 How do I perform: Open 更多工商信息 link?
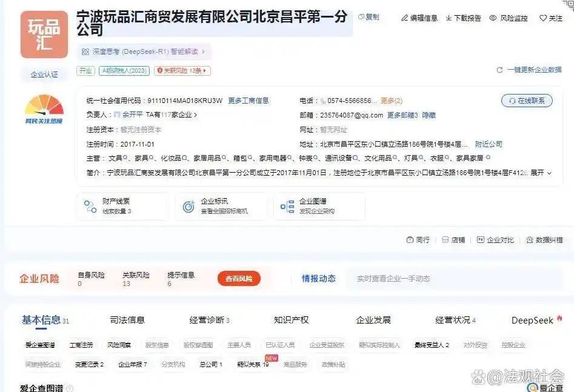[x=248, y=101]
